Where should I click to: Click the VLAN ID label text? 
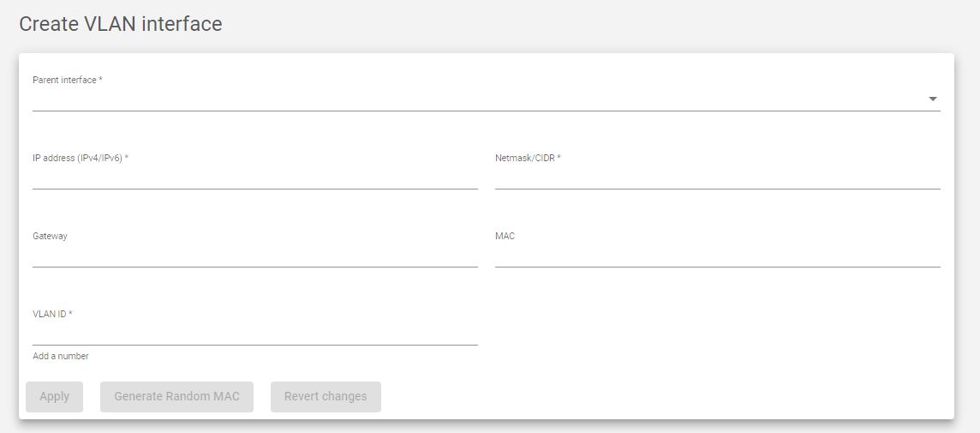coord(52,314)
